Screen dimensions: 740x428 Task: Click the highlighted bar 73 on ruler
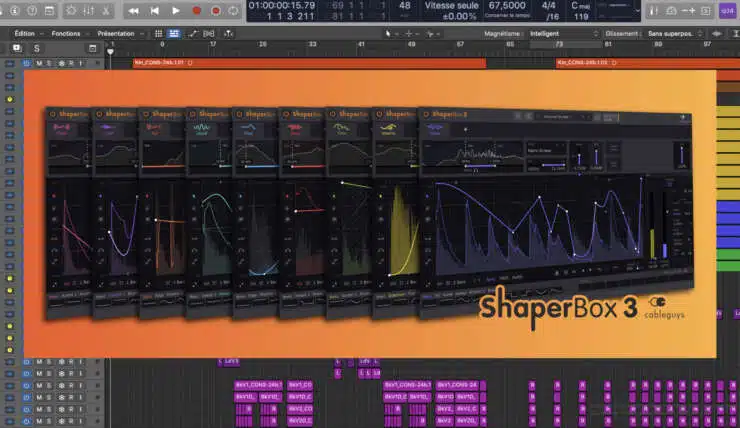pos(559,44)
